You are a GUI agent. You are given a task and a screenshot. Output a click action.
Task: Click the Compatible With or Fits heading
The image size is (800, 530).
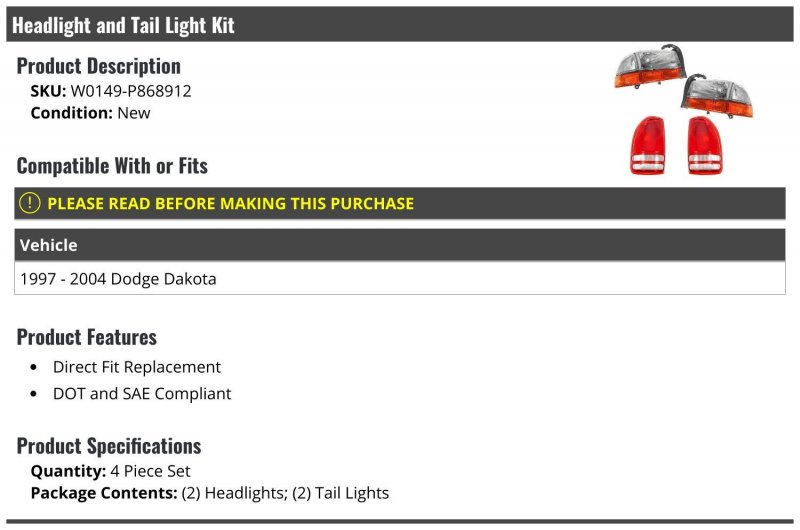pyautogui.click(x=112, y=166)
